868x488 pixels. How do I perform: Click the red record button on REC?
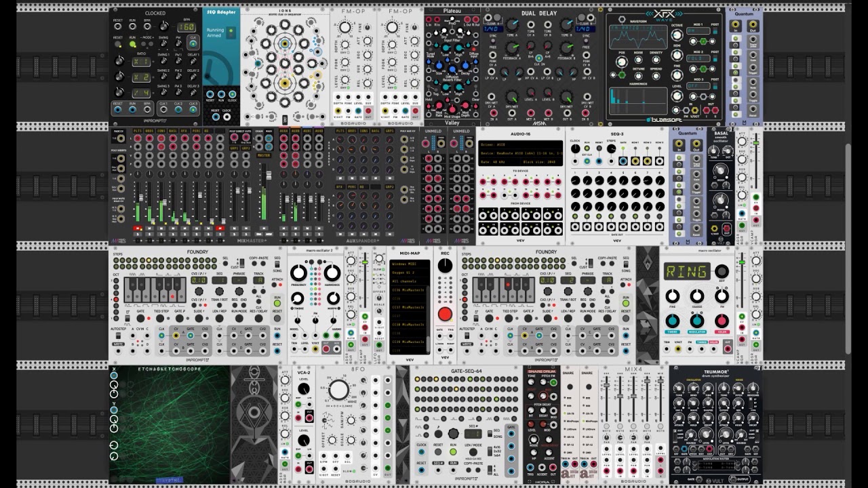[x=445, y=314]
